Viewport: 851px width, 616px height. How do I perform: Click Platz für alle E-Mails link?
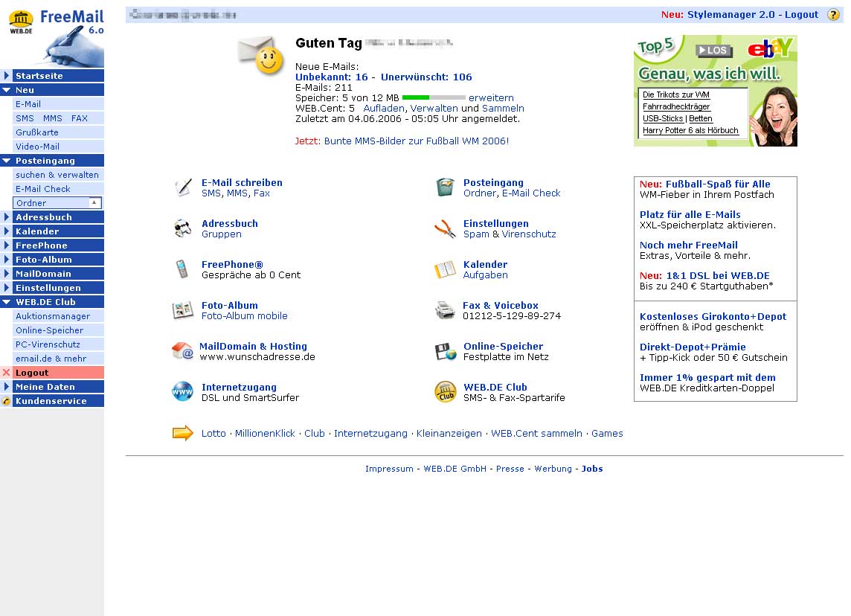690,214
